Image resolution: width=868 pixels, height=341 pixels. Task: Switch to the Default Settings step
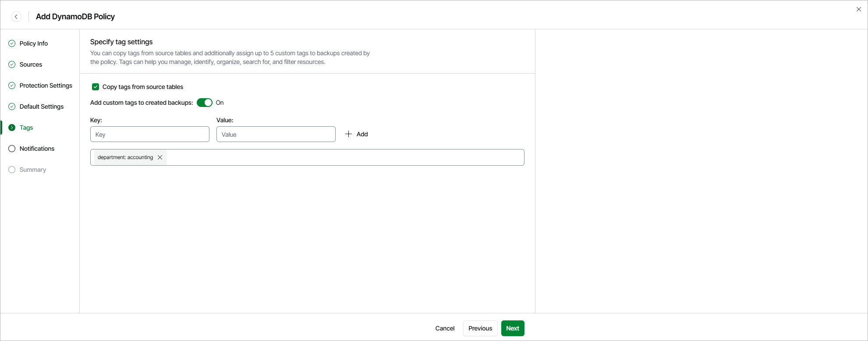(x=42, y=107)
